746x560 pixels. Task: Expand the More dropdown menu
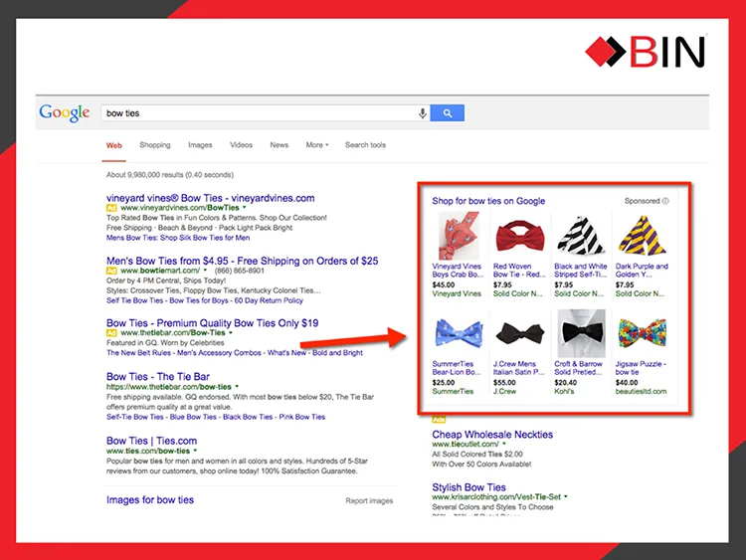point(317,145)
